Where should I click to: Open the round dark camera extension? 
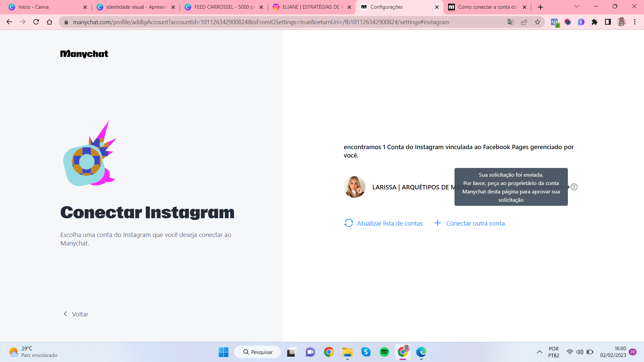click(568, 22)
